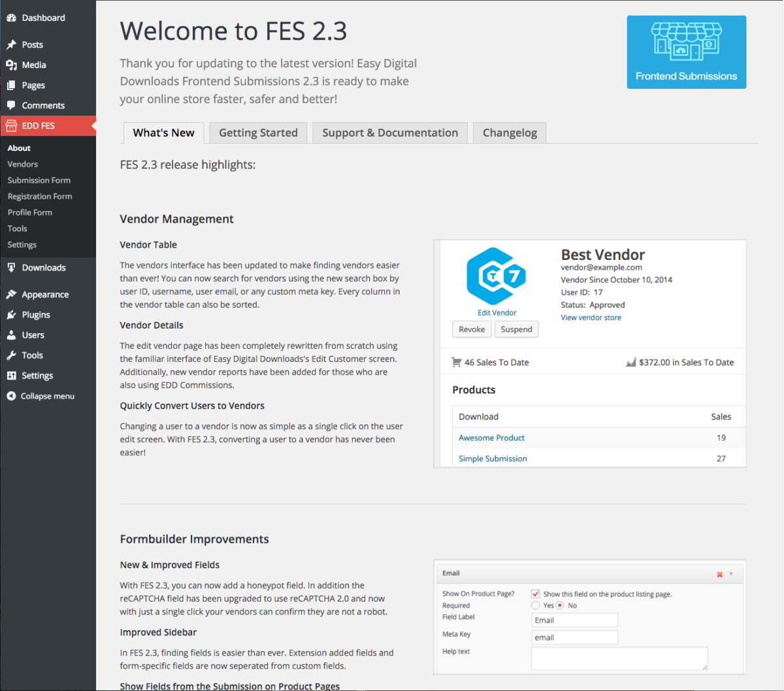Viewport: 784px width, 691px height.
Task: Switch to the Getting Started tab
Action: [258, 133]
